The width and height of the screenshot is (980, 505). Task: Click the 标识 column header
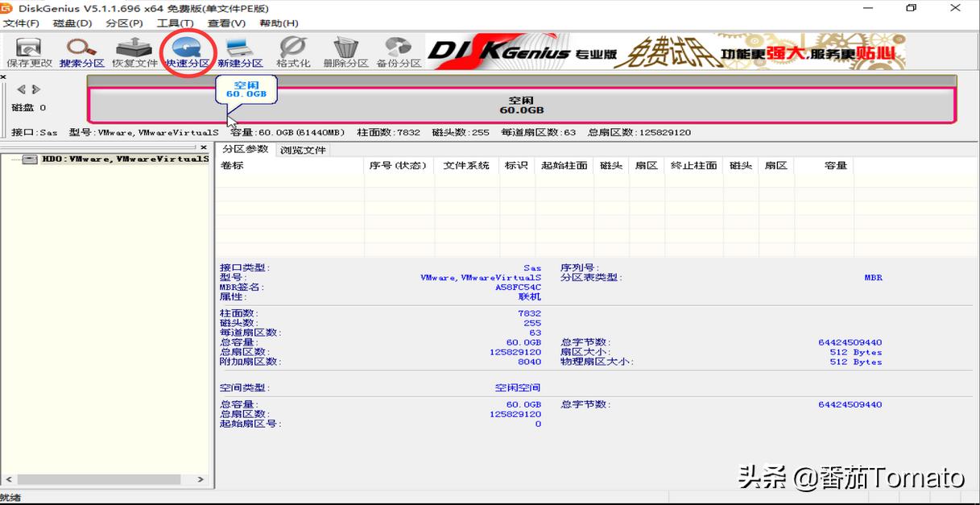(516, 165)
